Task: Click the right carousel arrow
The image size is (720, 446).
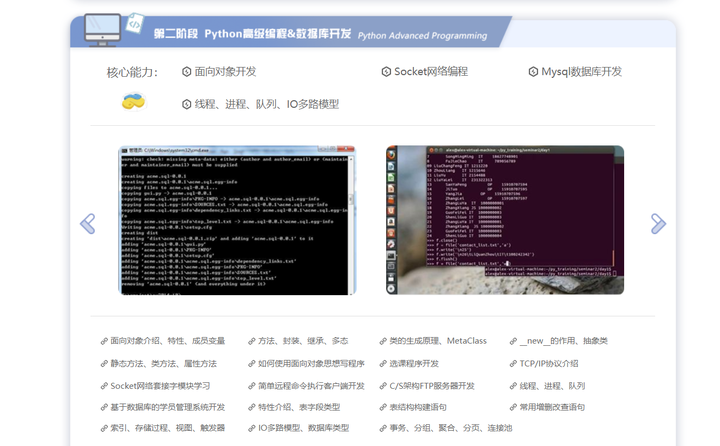Action: [x=658, y=224]
